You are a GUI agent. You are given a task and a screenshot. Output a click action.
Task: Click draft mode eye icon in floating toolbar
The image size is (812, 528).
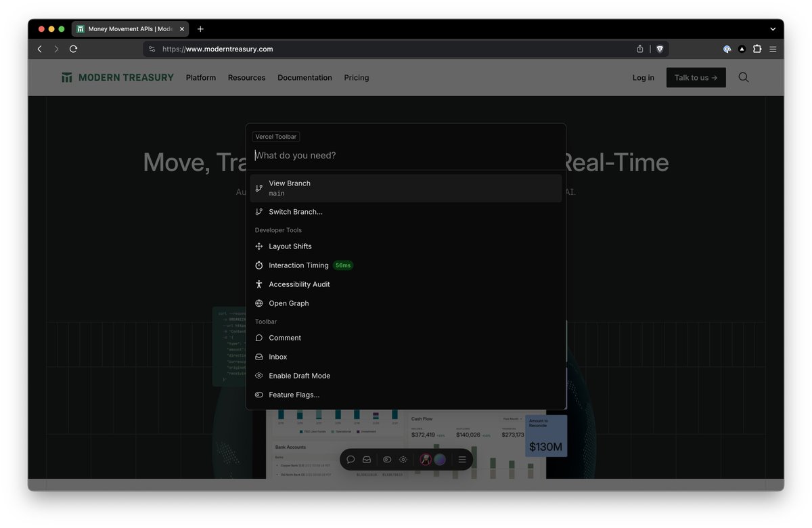point(403,460)
